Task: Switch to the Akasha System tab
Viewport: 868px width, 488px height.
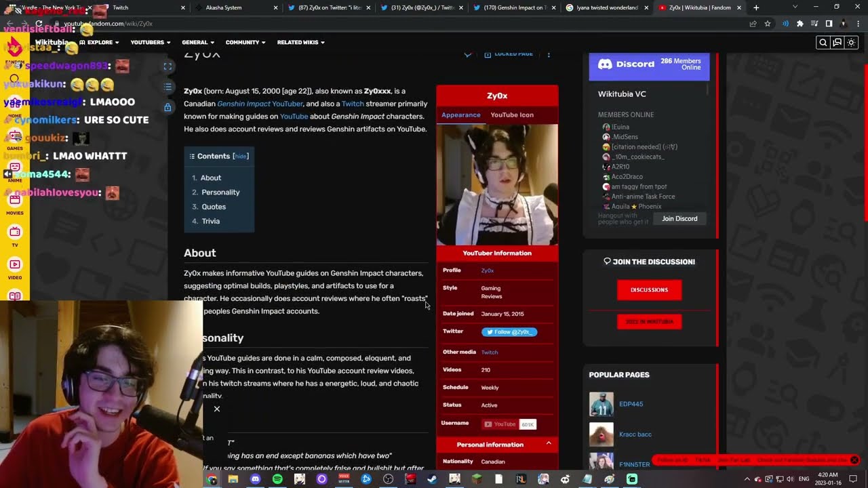Action: click(233, 7)
